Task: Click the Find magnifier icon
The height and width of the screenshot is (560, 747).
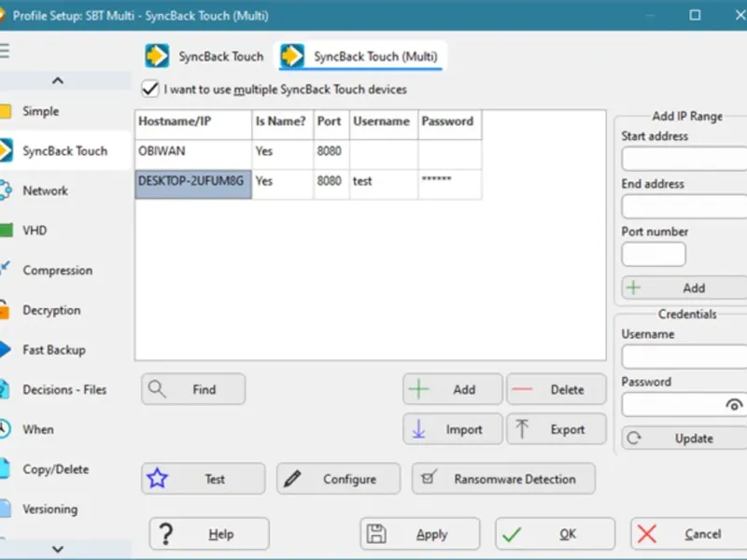Action: (157, 389)
